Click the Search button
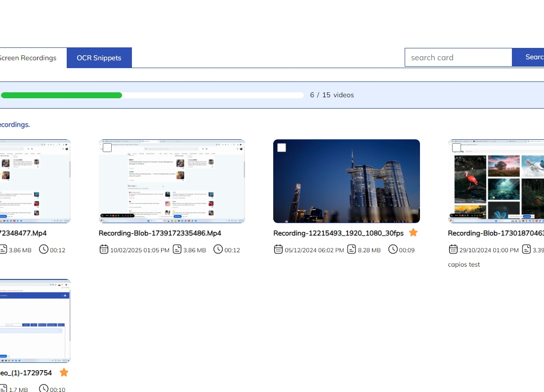 point(528,57)
